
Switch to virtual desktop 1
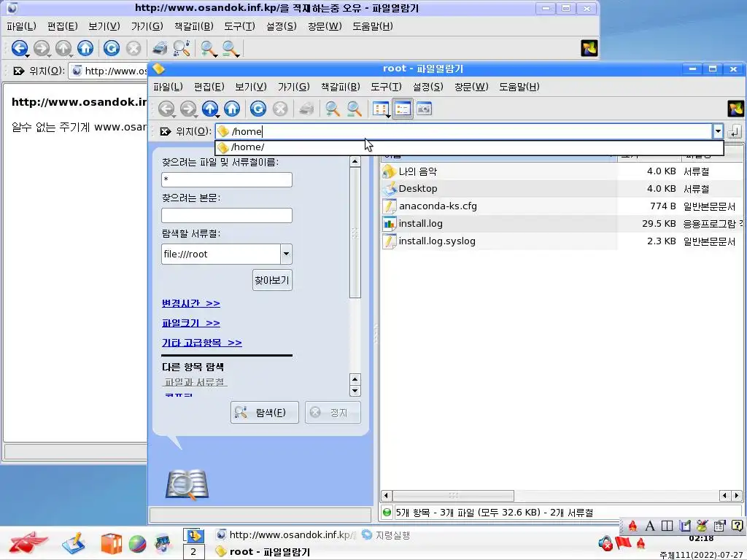[x=193, y=536]
